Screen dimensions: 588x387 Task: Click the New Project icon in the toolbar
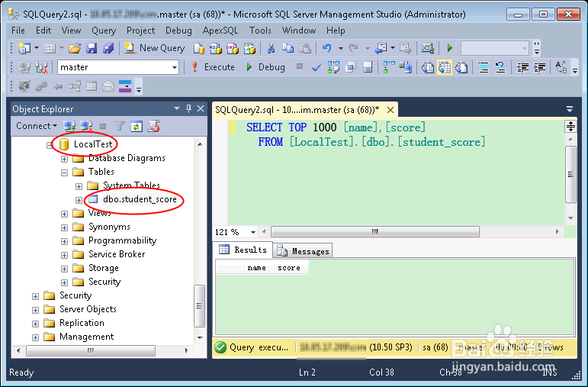(24, 48)
